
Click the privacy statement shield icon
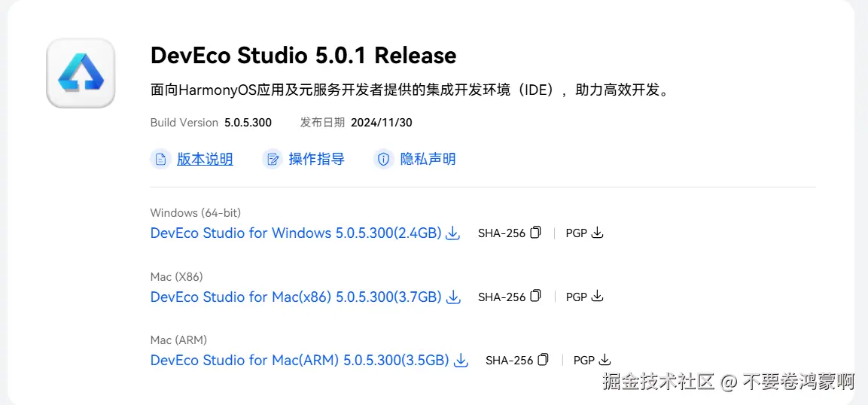(x=384, y=160)
